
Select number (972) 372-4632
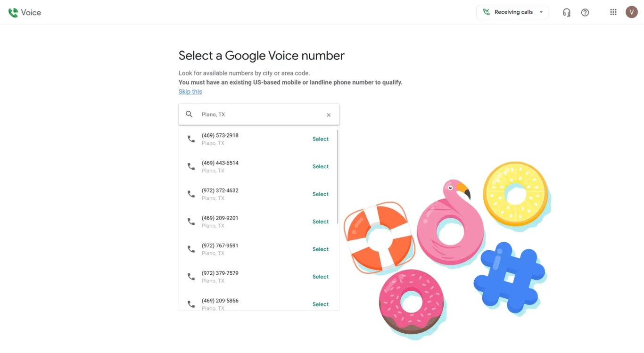coord(321,194)
